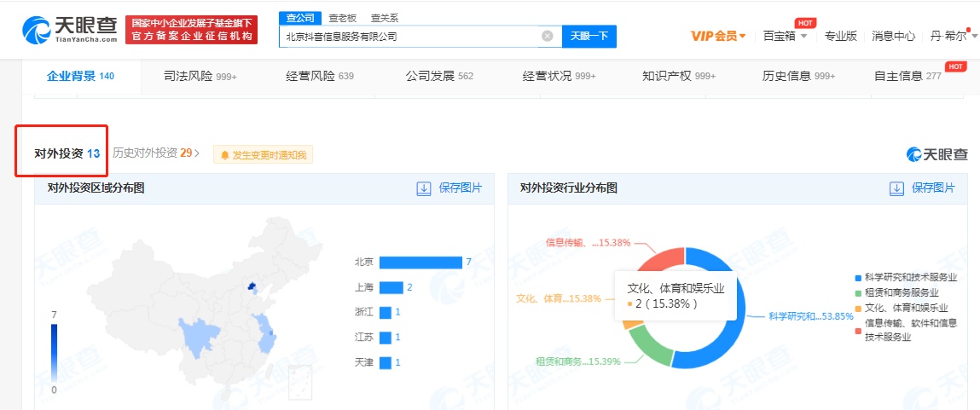Click the map color scale legend bar
The height and width of the screenshot is (410, 980).
[54, 354]
